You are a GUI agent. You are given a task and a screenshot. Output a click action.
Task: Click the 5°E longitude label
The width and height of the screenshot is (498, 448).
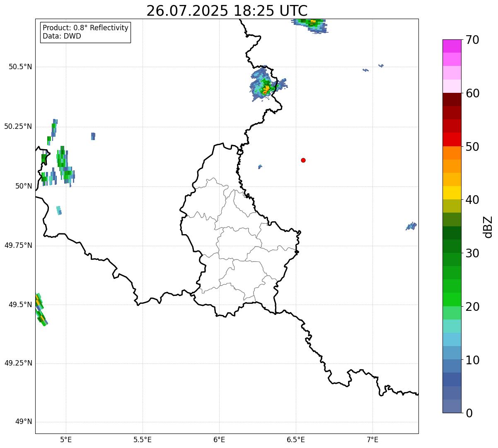pyautogui.click(x=66, y=440)
